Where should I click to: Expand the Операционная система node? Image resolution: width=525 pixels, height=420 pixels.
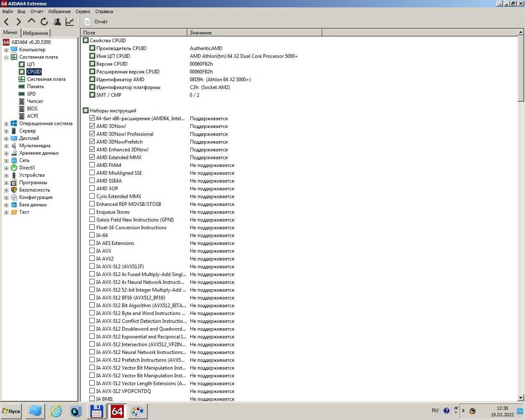tap(6, 124)
